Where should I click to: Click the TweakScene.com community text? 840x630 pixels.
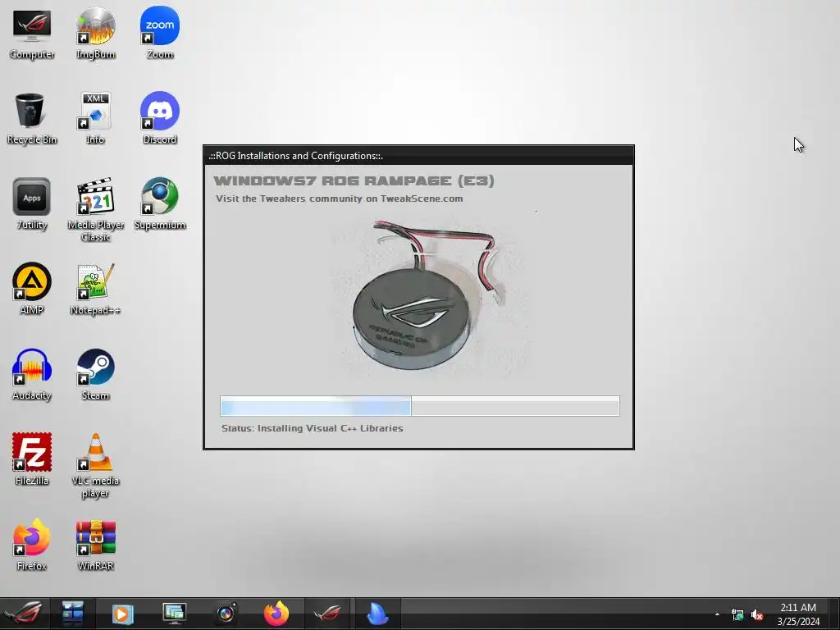[x=339, y=199]
